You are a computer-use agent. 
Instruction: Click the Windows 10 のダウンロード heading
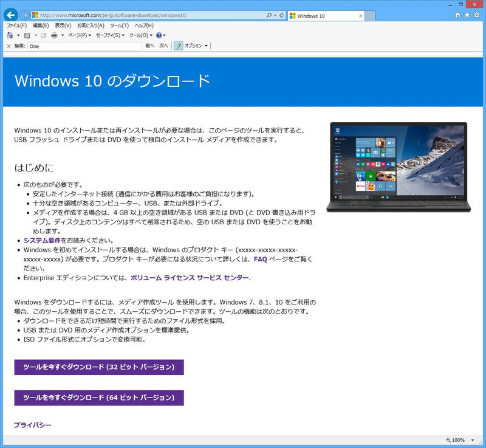[x=112, y=81]
